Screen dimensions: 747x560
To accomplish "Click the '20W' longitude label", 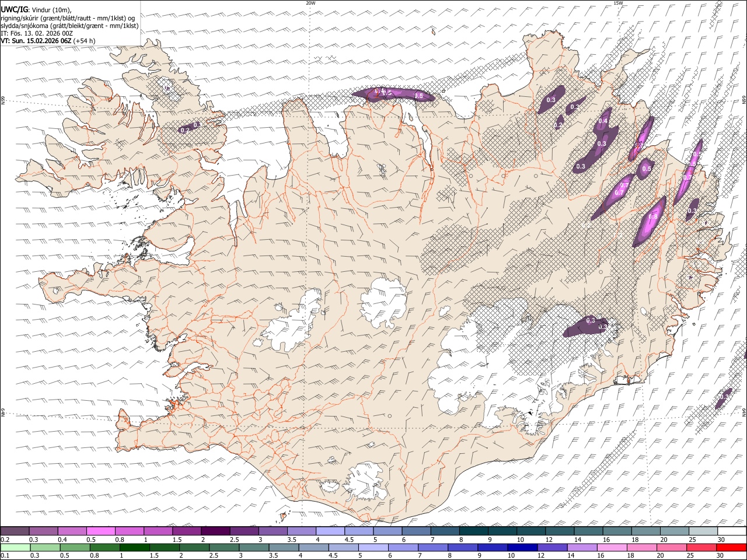I will [310, 3].
